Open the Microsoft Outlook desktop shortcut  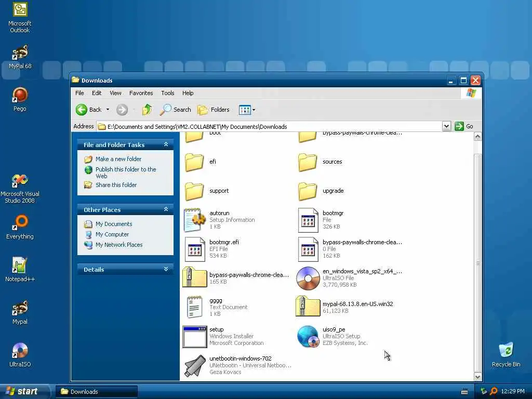pyautogui.click(x=20, y=17)
